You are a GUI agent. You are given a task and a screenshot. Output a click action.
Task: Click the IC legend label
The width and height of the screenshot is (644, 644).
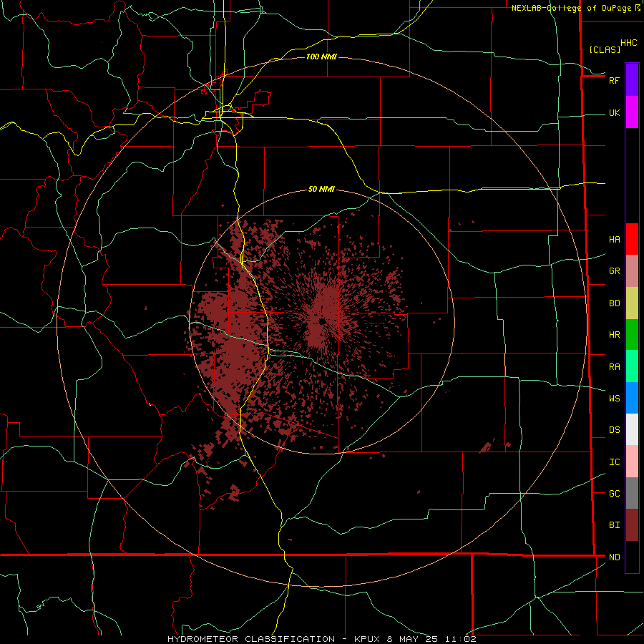tap(615, 462)
